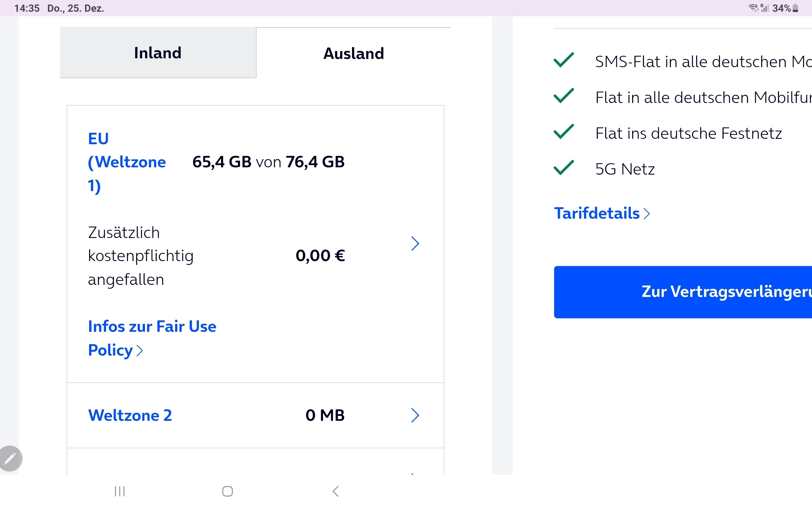This screenshot has width=812, height=507.
Task: Select the Ausland tab
Action: click(353, 53)
